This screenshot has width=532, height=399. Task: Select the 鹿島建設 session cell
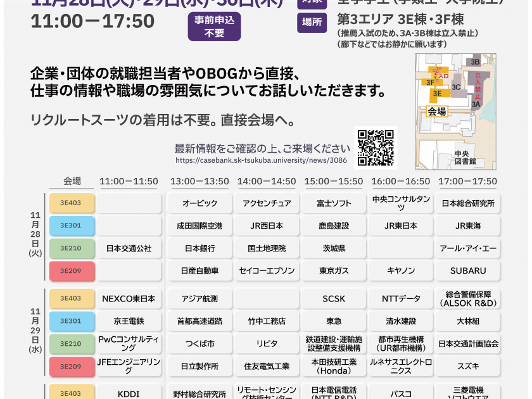pos(334,225)
